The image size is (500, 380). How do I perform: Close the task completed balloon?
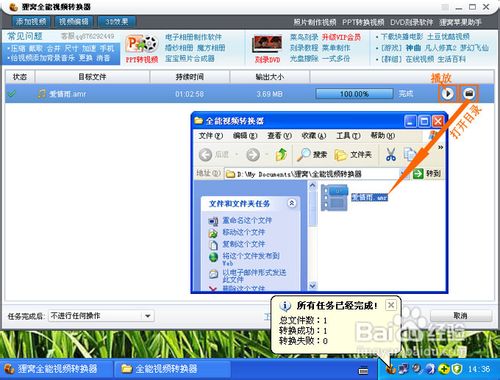tap(391, 305)
